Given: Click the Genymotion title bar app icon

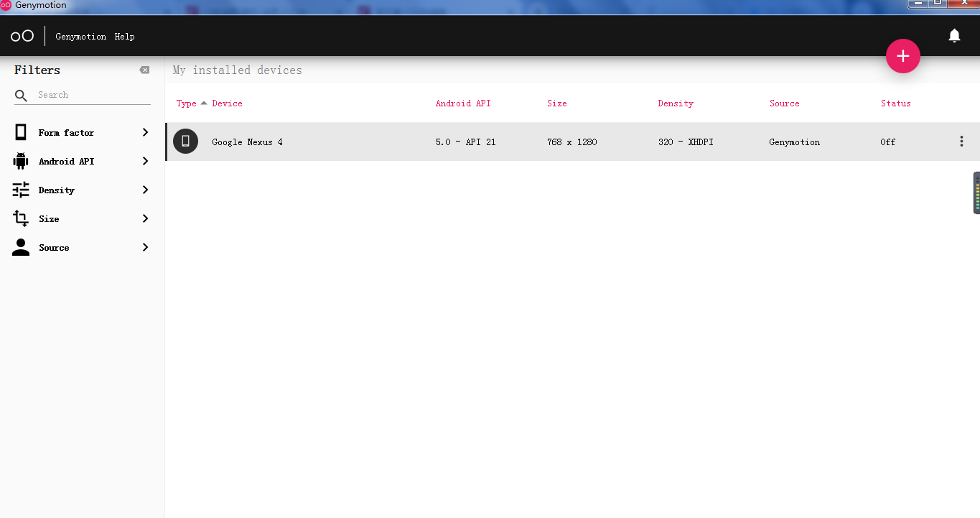Looking at the screenshot, I should 6,5.
